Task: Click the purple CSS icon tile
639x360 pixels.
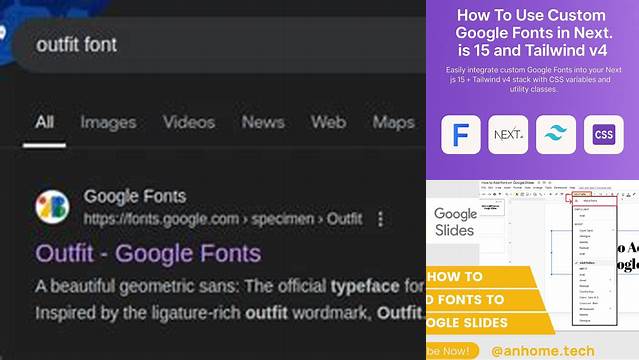Action: point(604,135)
